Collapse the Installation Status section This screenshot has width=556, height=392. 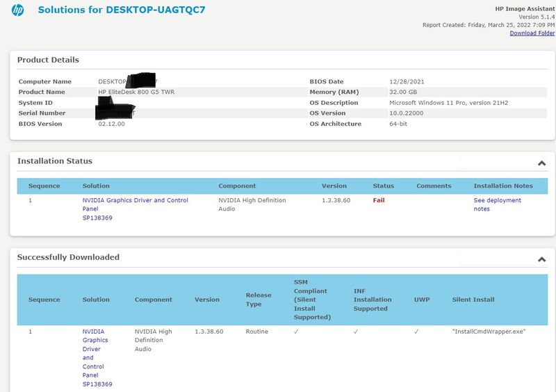[x=541, y=163]
